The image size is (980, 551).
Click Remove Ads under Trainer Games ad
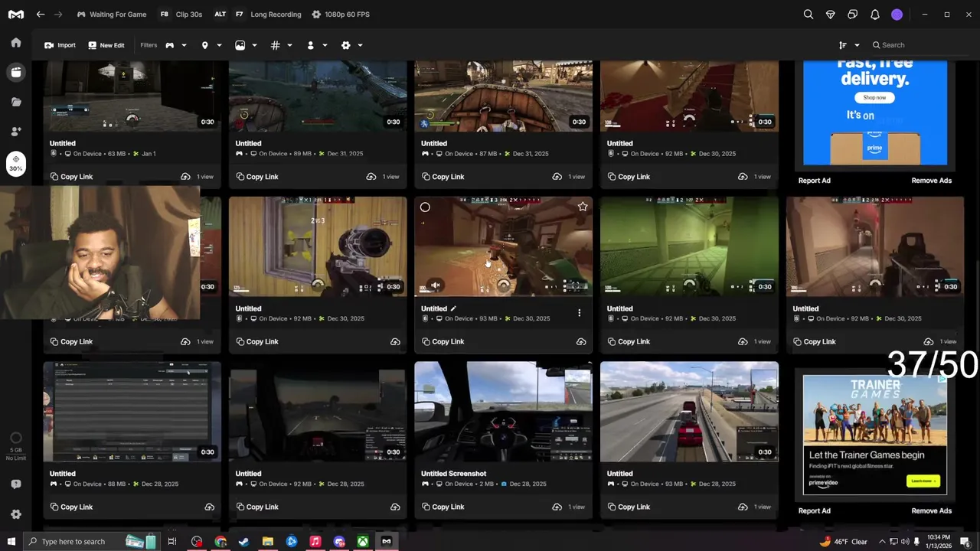click(932, 510)
